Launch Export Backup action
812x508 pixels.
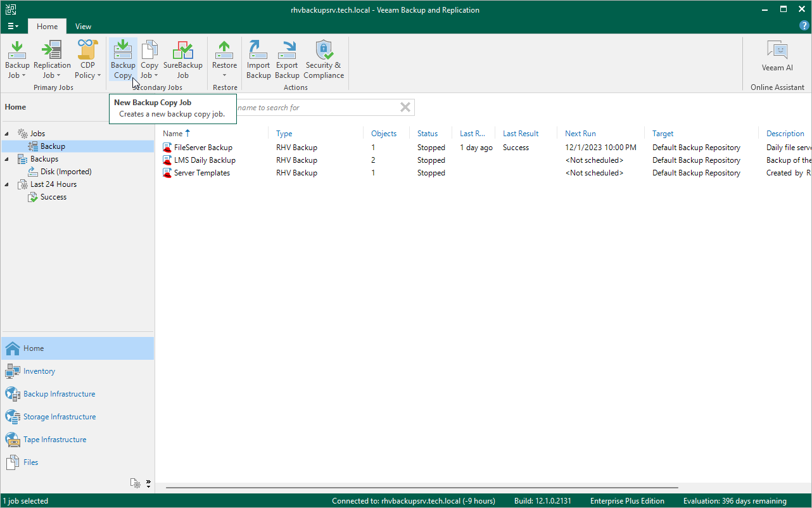point(287,60)
